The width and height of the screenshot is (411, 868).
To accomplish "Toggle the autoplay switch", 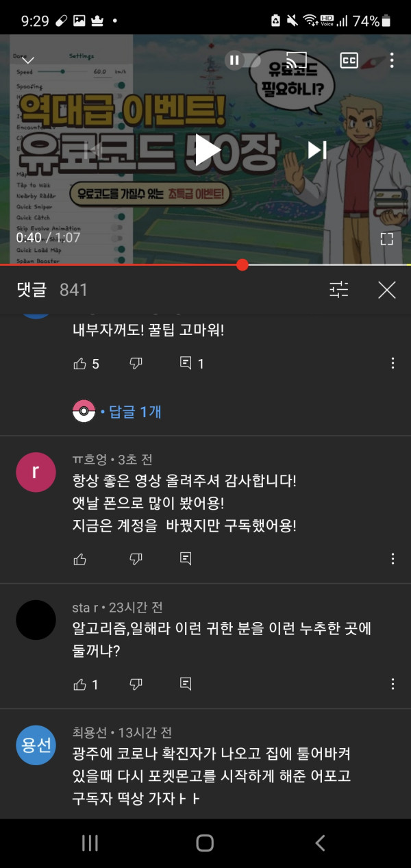I will point(243,60).
